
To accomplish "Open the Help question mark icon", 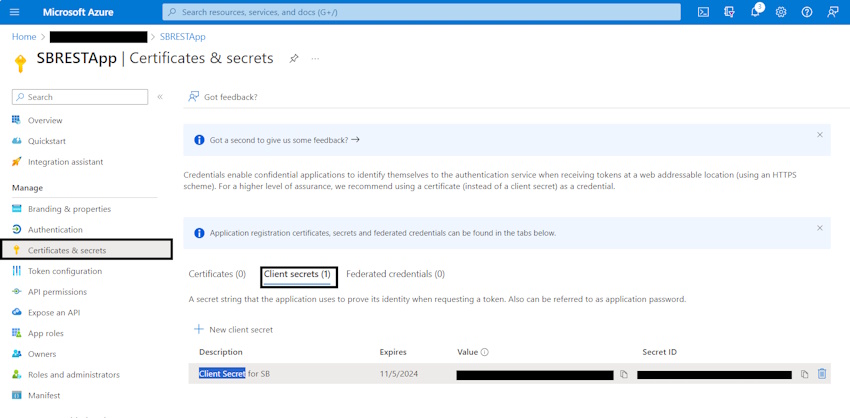I will [807, 12].
